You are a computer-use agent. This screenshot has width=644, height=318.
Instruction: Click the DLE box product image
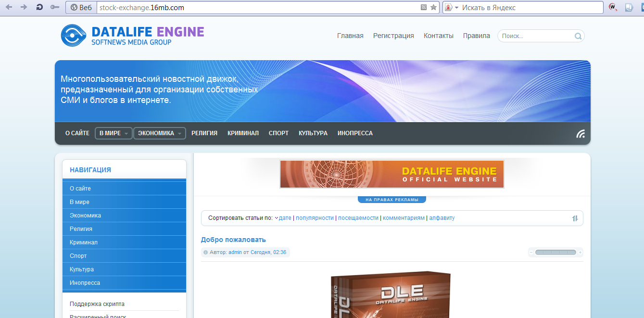391,295
